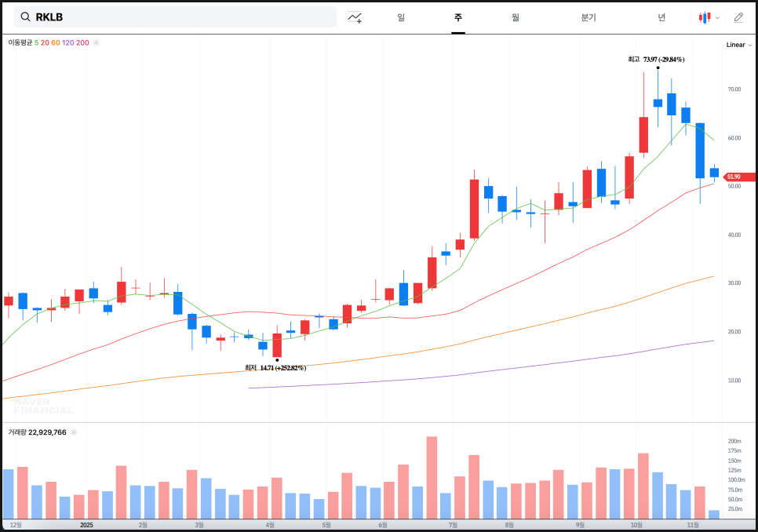Click the 주 (weekly) tab

click(x=457, y=17)
